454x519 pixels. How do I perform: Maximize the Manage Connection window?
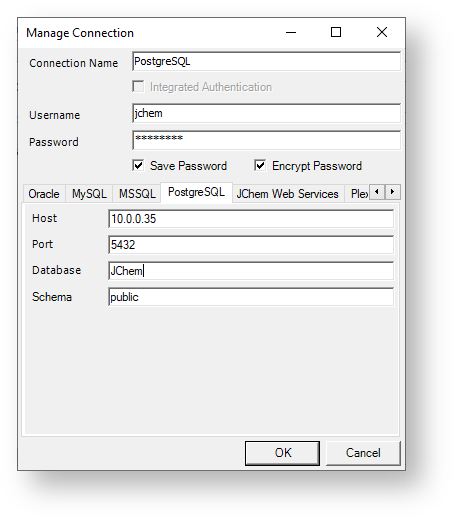tap(336, 33)
